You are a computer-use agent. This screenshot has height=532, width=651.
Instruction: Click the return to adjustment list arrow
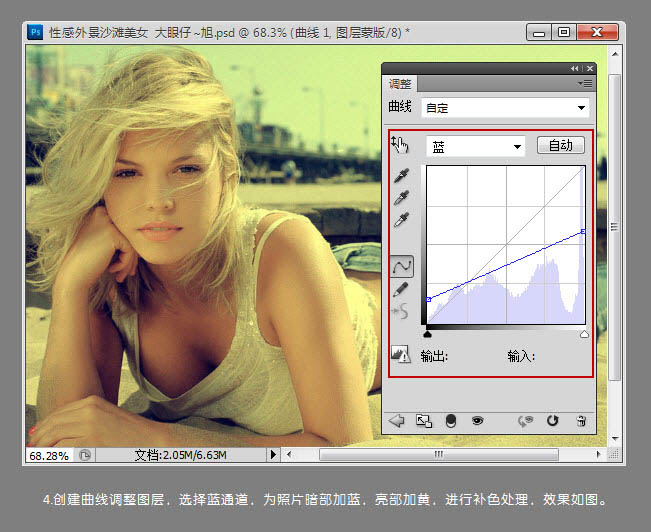[396, 421]
